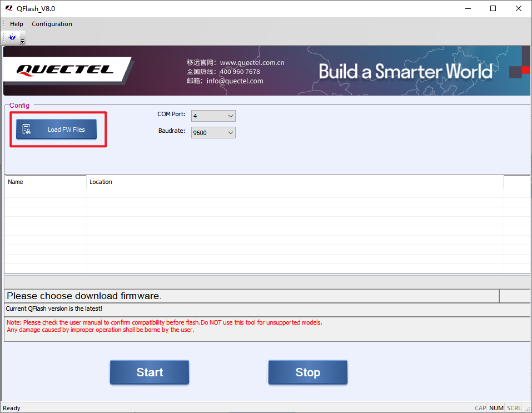Click the COM Port label
Image resolution: width=532 pixels, height=413 pixels.
click(x=171, y=114)
